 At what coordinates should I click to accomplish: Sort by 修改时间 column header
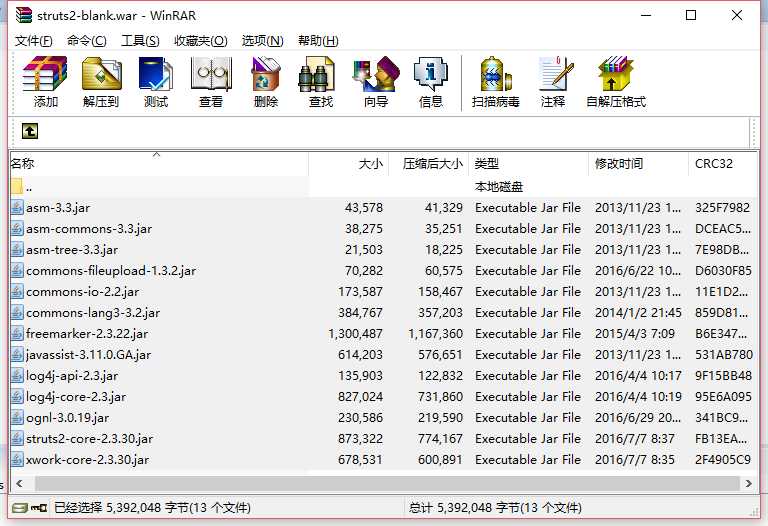639,164
